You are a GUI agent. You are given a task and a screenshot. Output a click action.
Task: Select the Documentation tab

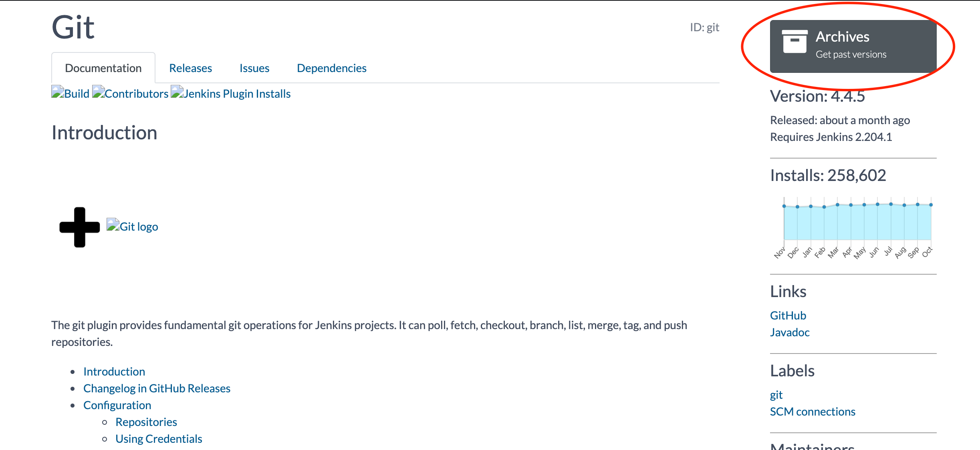pos(103,68)
